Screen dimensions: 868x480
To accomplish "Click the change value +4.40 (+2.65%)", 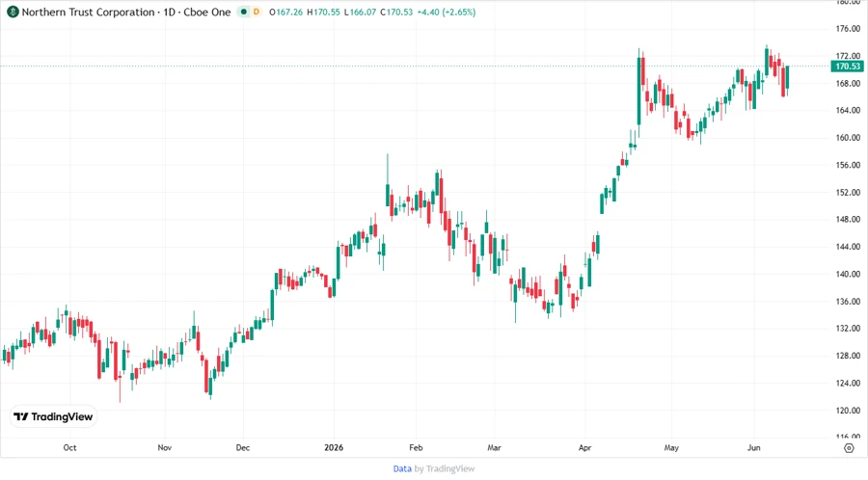I will tap(447, 12).
